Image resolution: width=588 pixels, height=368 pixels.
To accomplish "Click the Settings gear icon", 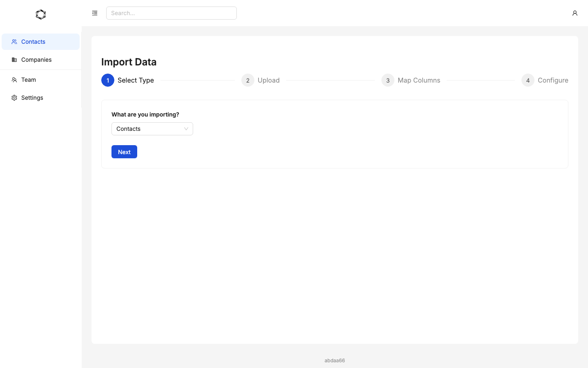I will coord(14,98).
